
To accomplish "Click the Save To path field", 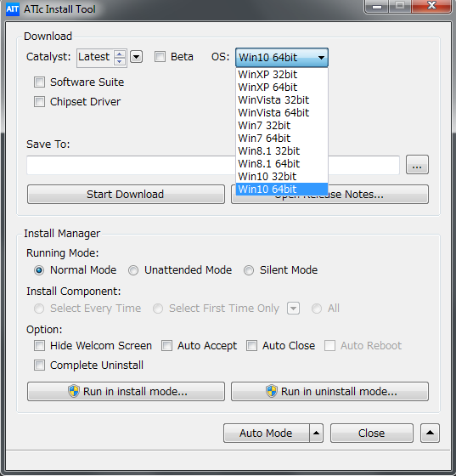I will pos(213,165).
